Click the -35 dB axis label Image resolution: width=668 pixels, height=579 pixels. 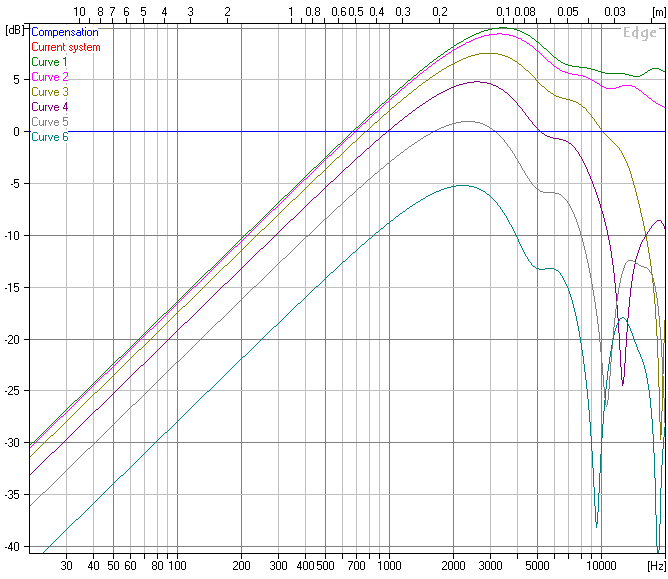(12, 495)
